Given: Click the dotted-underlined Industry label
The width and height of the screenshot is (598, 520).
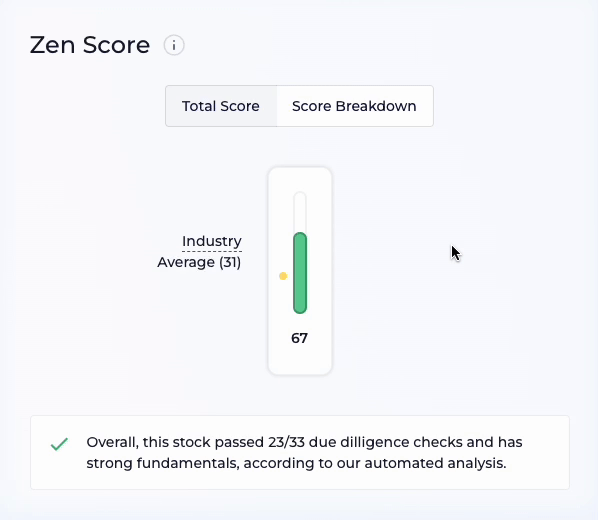Looking at the screenshot, I should click(x=212, y=241).
